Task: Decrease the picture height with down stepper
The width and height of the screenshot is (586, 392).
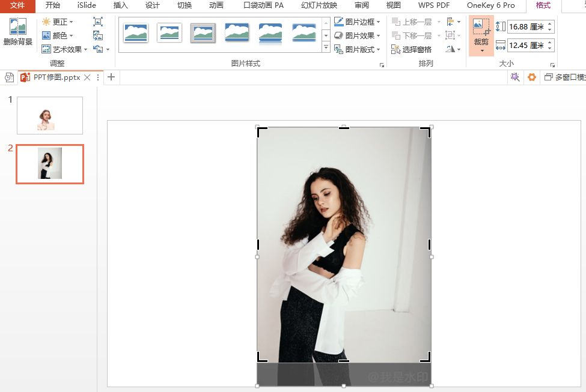Action: pyautogui.click(x=550, y=30)
